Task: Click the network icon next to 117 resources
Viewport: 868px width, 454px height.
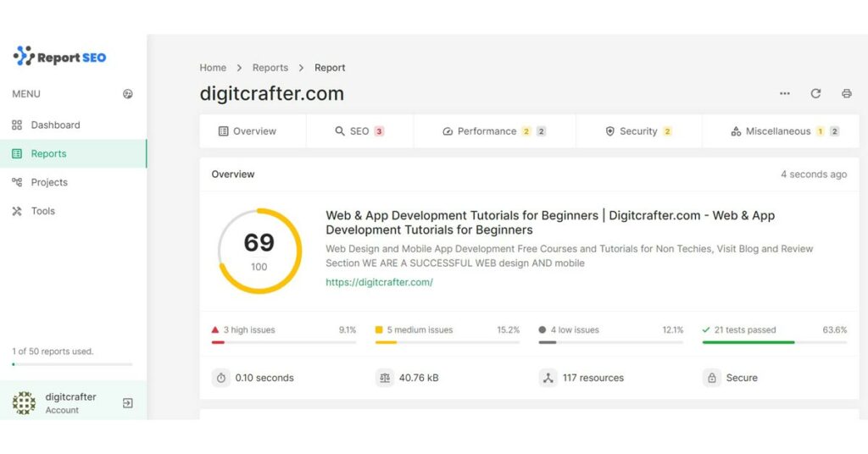Action: click(548, 379)
